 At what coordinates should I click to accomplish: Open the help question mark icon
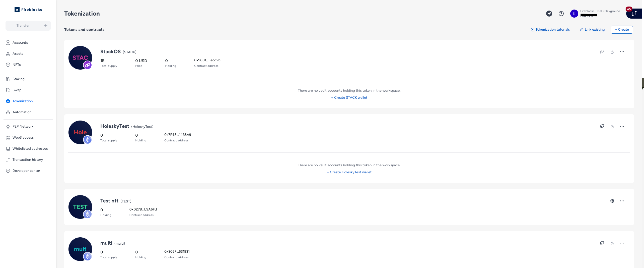tap(561, 14)
